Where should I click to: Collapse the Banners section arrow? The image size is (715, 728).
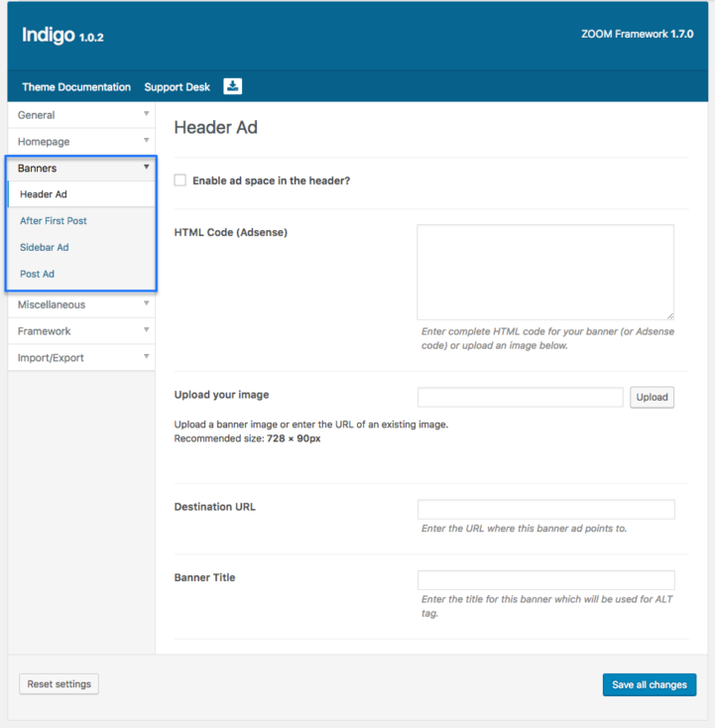(x=146, y=167)
